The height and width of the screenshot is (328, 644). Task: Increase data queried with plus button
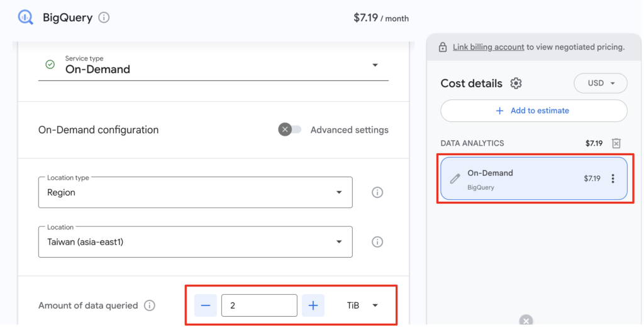pos(313,305)
